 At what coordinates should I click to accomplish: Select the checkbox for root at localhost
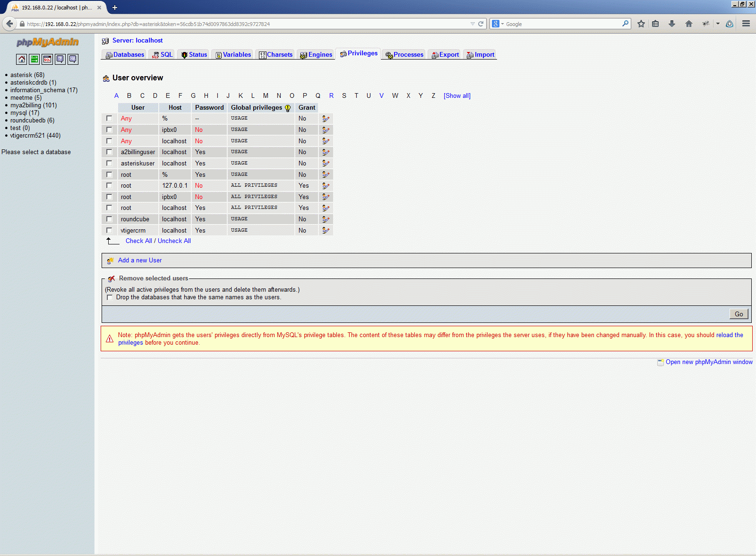109,208
